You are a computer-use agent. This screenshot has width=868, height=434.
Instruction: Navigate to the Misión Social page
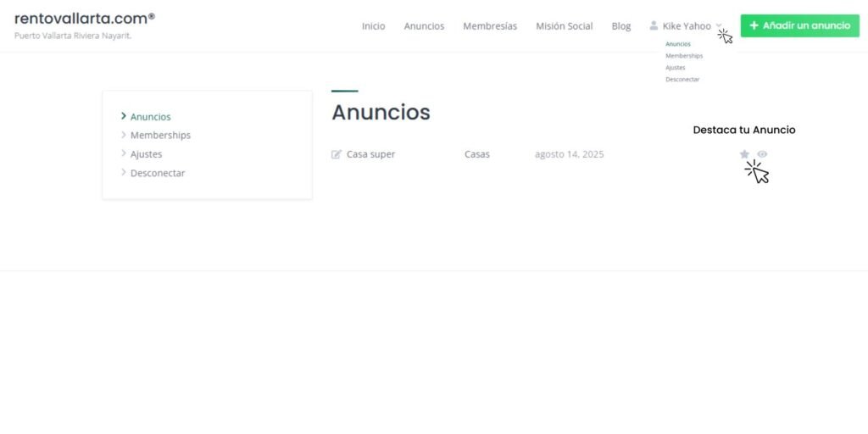click(x=564, y=26)
